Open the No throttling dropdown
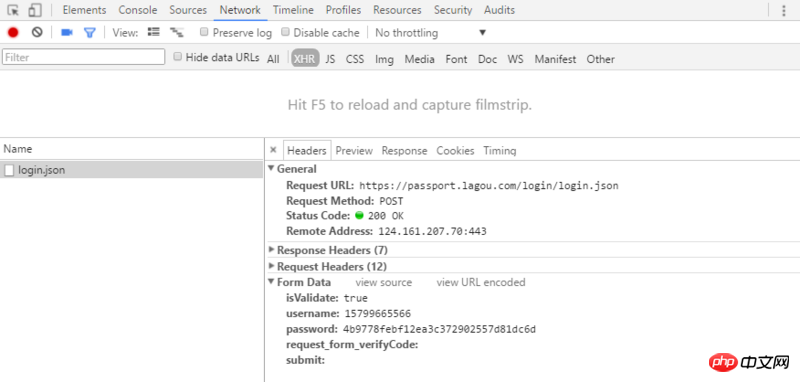800x382 pixels. pyautogui.click(x=431, y=33)
